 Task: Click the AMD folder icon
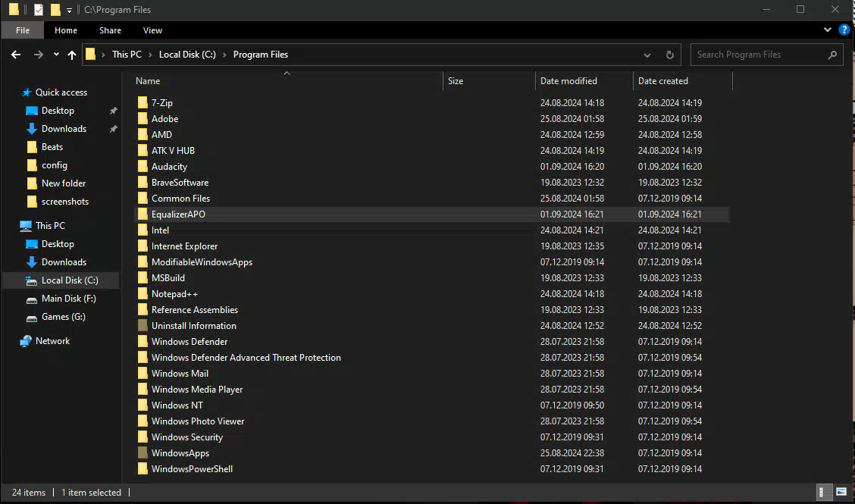142,134
